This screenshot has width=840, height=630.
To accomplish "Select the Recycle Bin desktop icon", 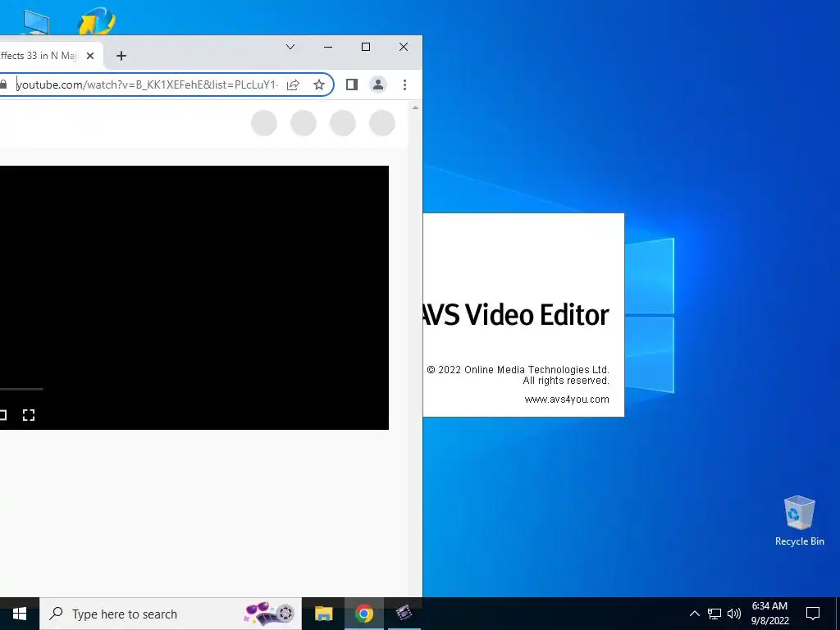I will (x=799, y=521).
